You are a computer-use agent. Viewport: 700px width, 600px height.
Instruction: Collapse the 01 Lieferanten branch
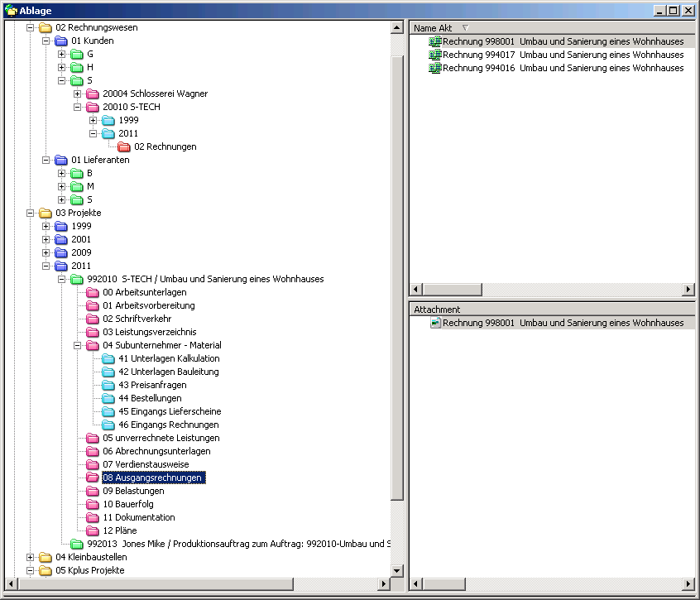pyautogui.click(x=46, y=161)
